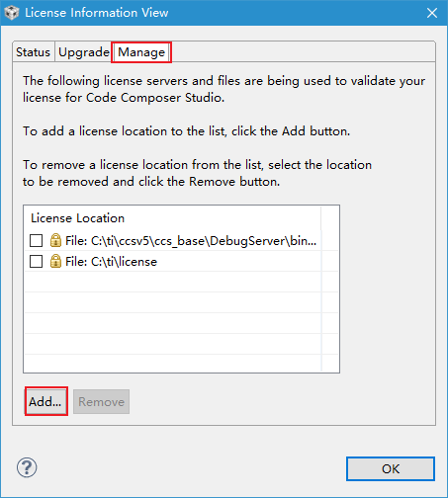The height and width of the screenshot is (498, 448).
Task: Select the Manage tab
Action: pos(141,52)
